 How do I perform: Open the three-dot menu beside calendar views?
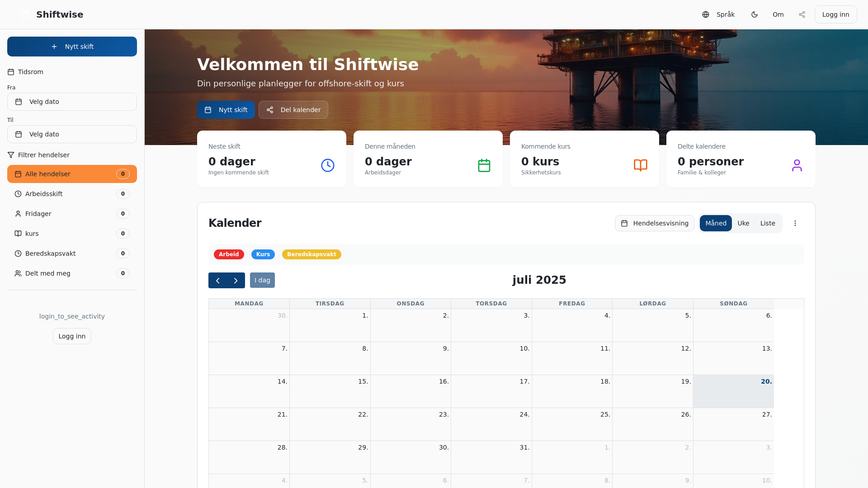pyautogui.click(x=795, y=223)
